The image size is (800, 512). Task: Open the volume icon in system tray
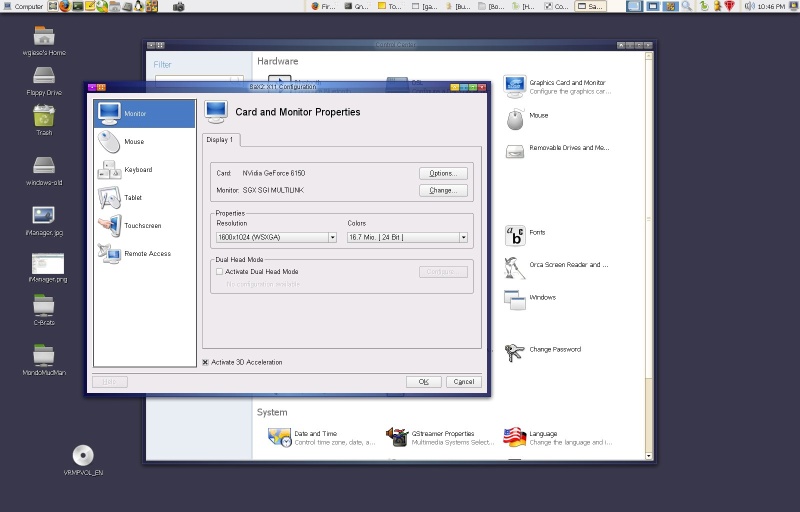[749, 6]
